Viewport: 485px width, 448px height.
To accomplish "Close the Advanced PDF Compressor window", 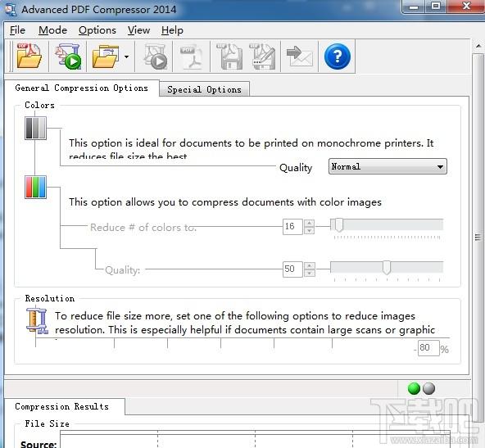I will [466, 7].
